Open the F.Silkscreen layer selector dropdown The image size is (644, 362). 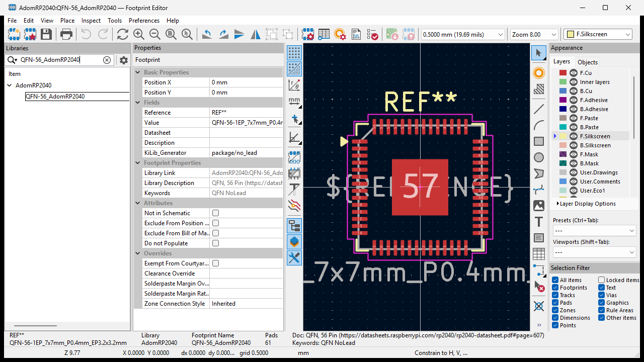pyautogui.click(x=598, y=34)
